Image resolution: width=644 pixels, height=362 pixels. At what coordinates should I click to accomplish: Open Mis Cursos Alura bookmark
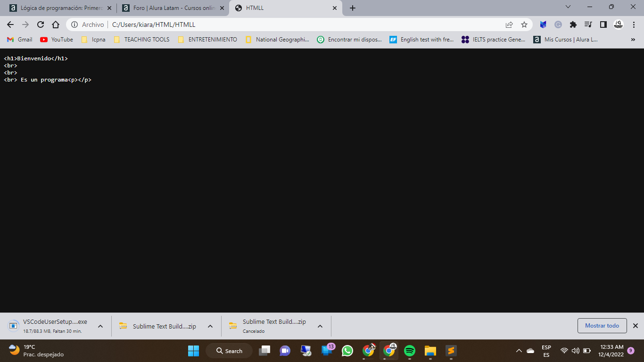click(566, 40)
